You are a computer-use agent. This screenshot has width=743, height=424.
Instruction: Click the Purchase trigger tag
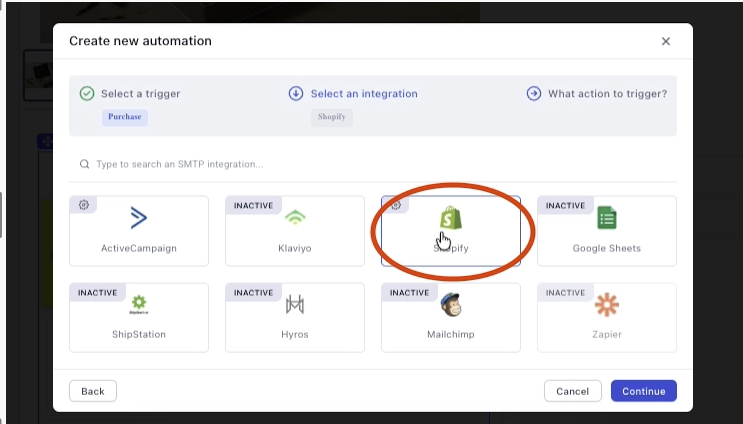125,117
